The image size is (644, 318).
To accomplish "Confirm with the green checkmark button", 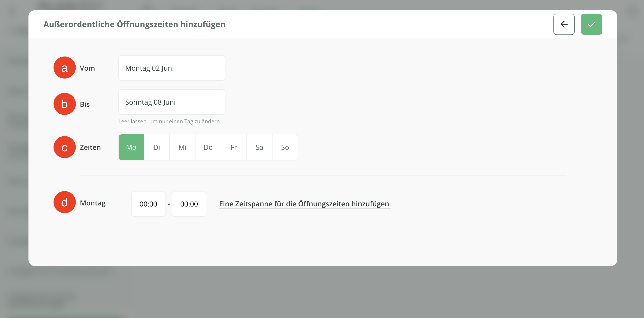I will coord(591,24).
